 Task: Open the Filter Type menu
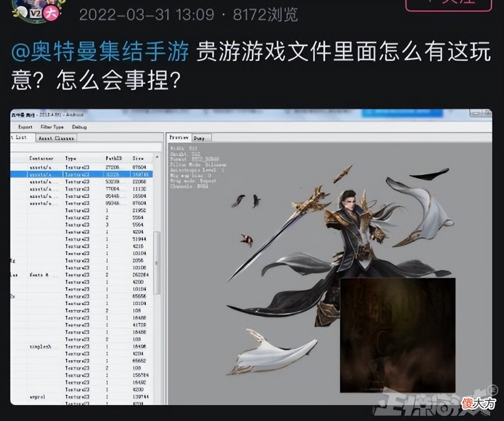click(52, 127)
